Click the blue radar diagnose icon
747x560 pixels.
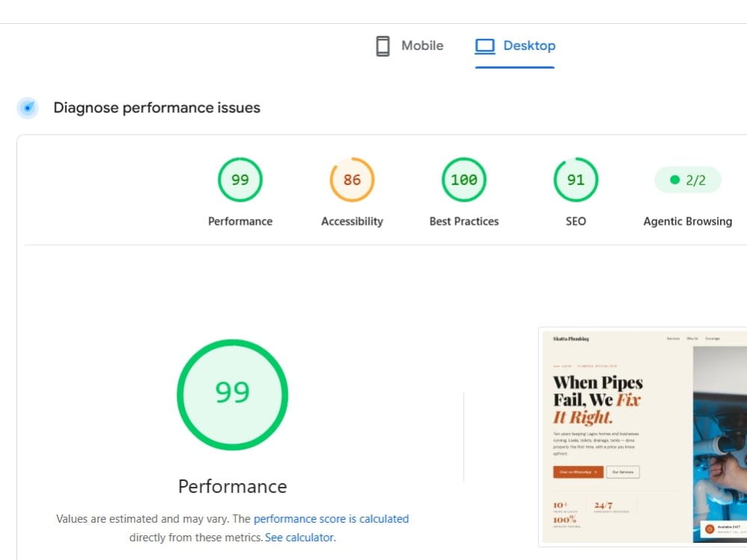(x=28, y=108)
